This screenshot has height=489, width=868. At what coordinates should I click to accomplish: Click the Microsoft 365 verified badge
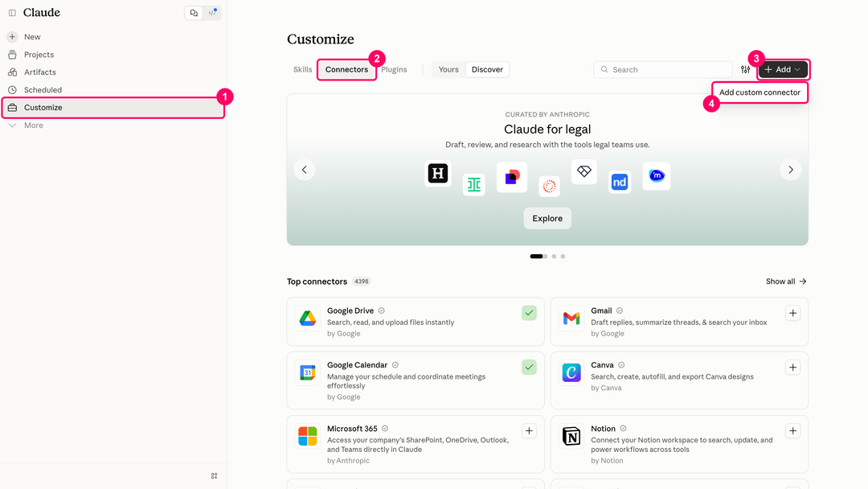coord(385,429)
